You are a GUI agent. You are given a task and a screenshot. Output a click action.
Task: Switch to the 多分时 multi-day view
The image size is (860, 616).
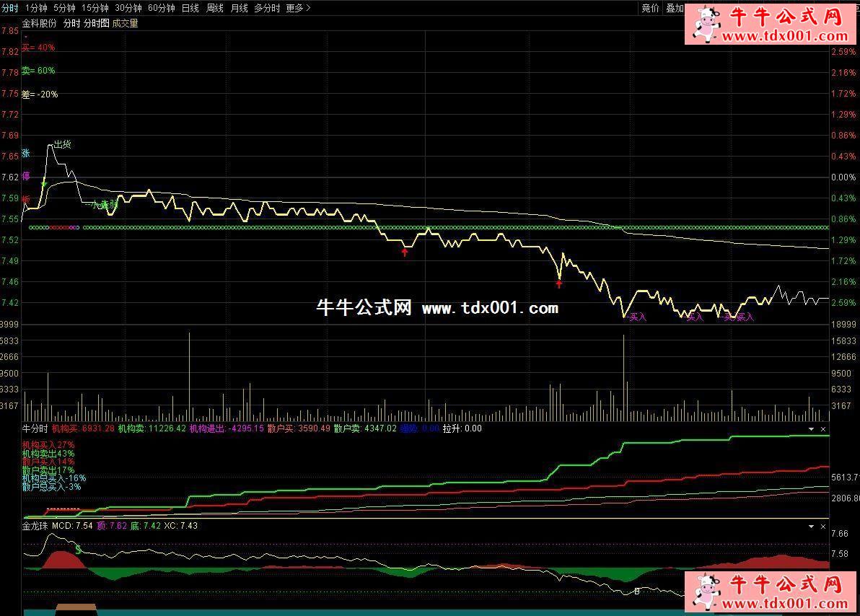coord(267,8)
